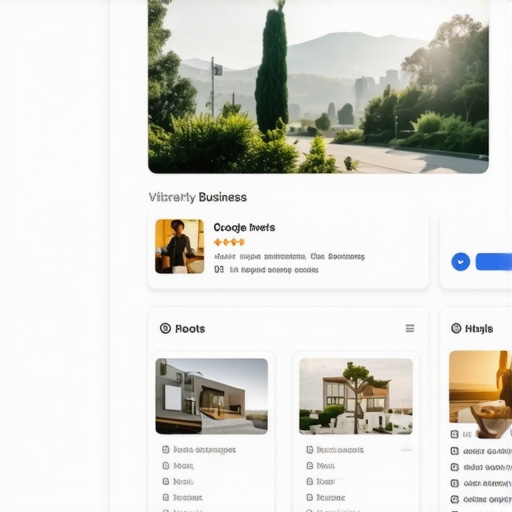Click second row icon under tree house card
Screen dimensions: 512x512
click(310, 466)
